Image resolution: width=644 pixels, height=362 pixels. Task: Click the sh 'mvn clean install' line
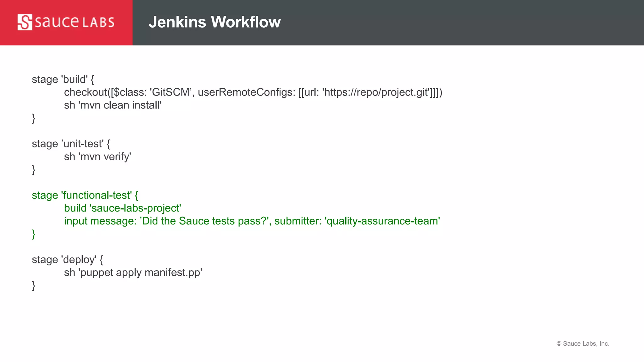[113, 105]
